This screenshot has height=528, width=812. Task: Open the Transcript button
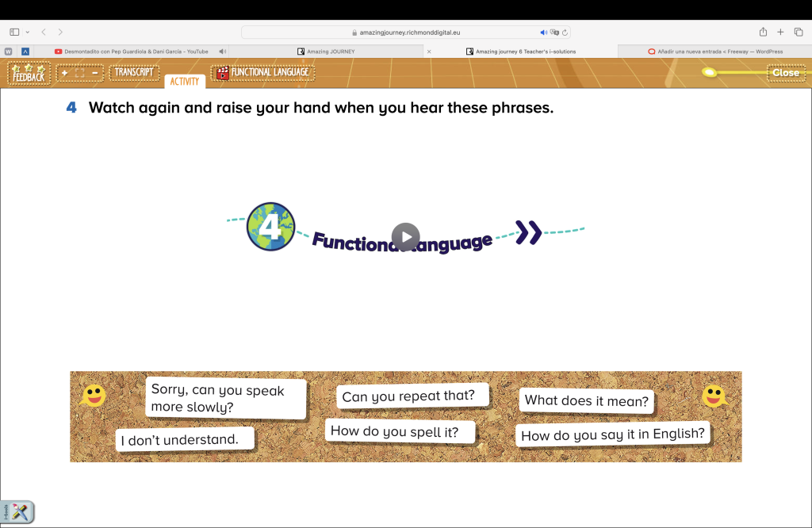coord(134,73)
